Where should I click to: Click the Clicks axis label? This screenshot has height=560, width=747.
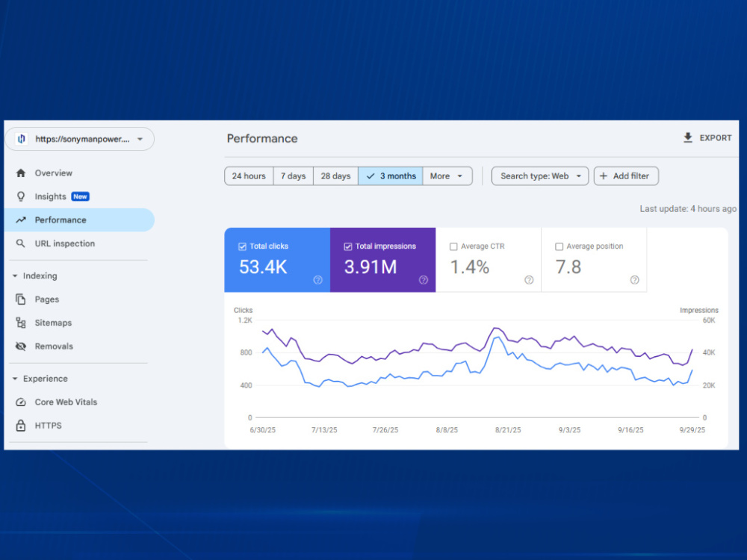(x=243, y=310)
